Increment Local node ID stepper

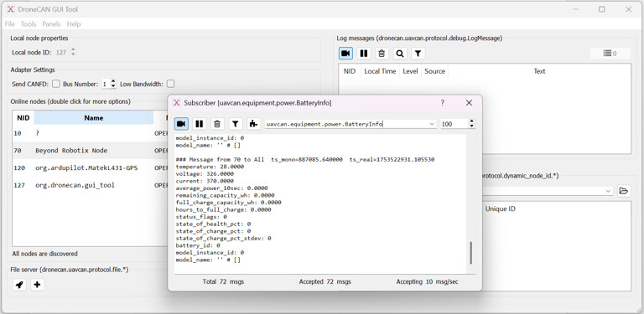click(x=73, y=50)
